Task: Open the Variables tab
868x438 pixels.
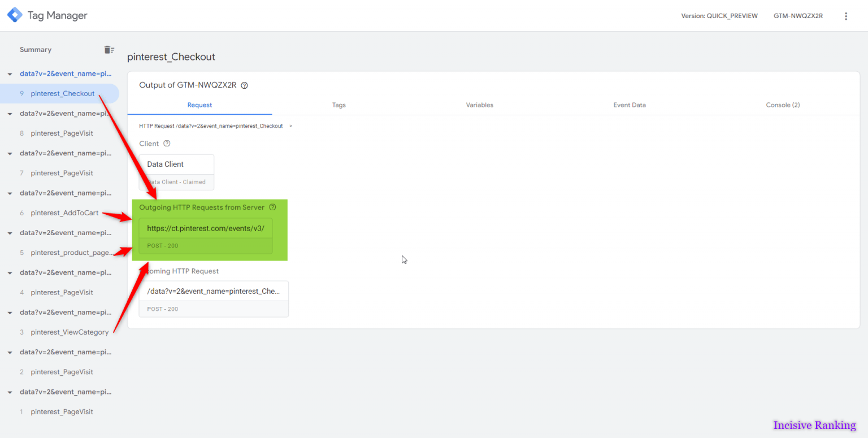Action: pos(479,105)
